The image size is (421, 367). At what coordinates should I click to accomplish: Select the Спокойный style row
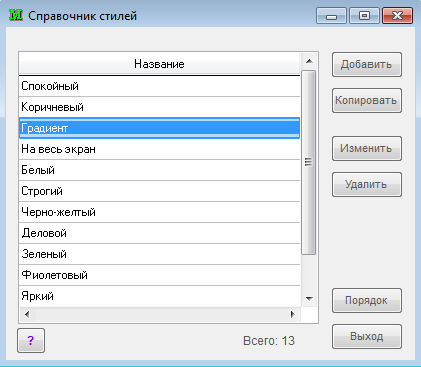pos(160,86)
